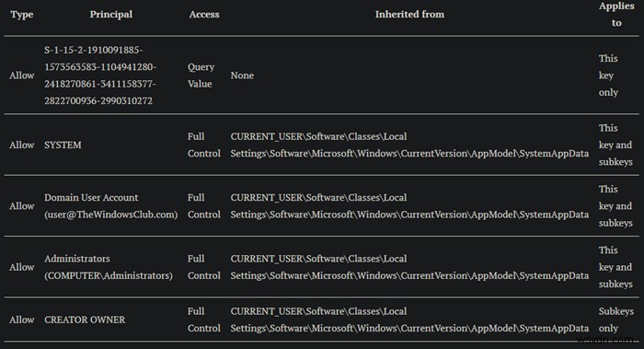Click the Principal column header

(111, 15)
